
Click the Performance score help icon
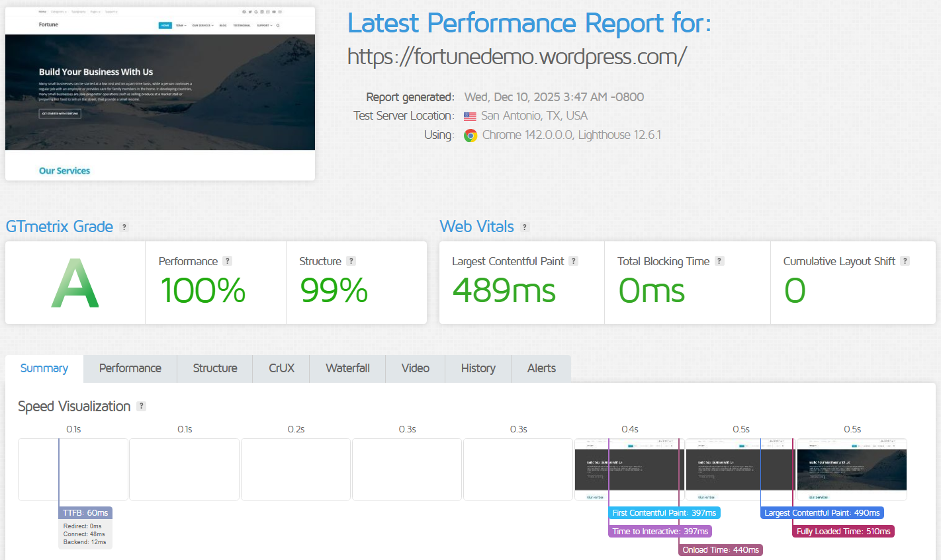[x=228, y=261]
